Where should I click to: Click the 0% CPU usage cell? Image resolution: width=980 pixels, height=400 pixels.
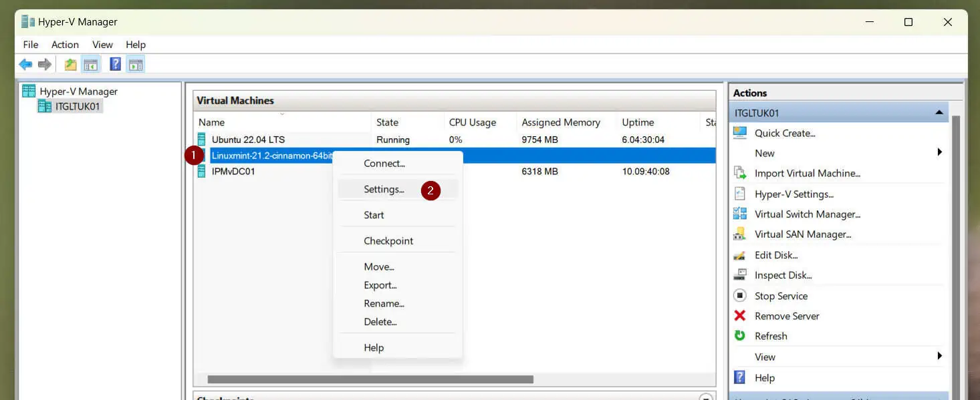(x=455, y=140)
